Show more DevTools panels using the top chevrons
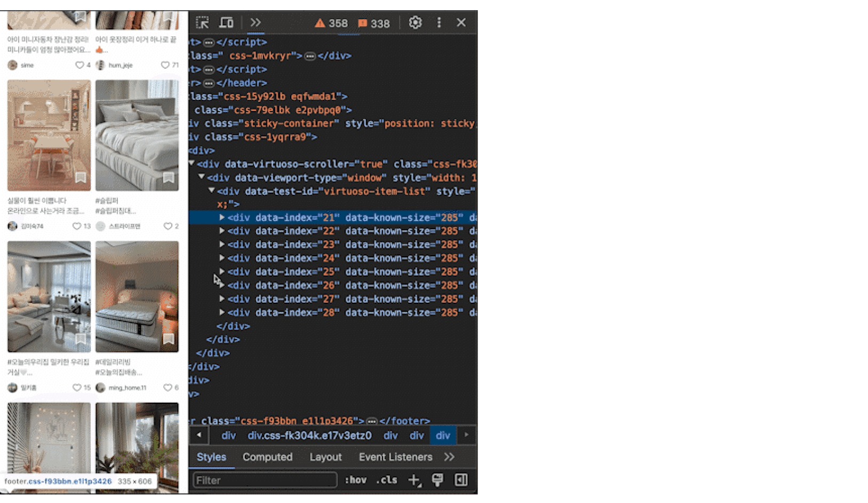Viewport: 868px width, 503px height. click(x=256, y=22)
